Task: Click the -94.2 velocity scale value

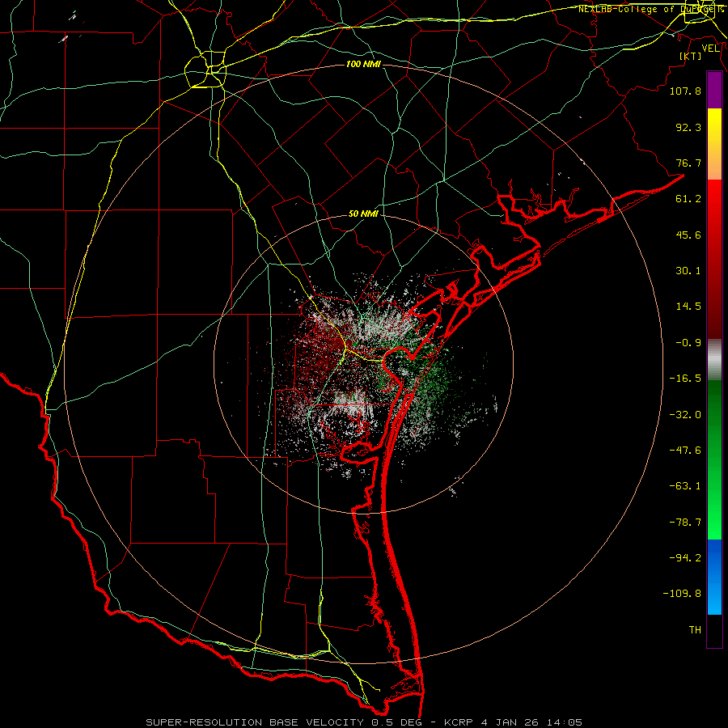Action: point(685,558)
